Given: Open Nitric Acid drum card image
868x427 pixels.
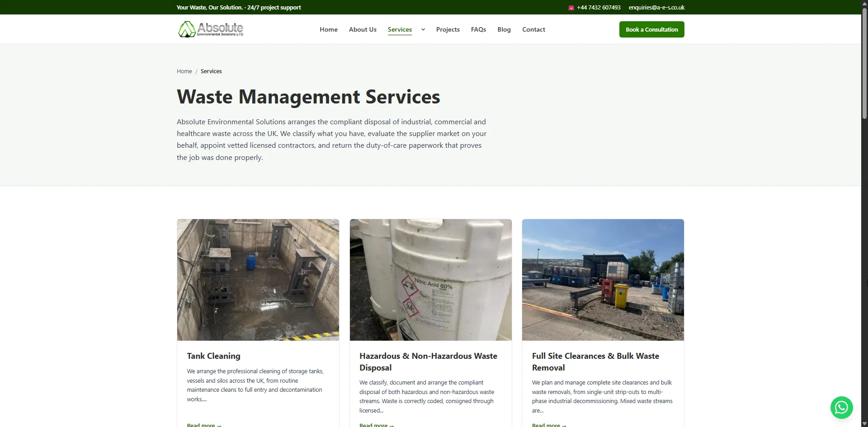Looking at the screenshot, I should pyautogui.click(x=430, y=280).
